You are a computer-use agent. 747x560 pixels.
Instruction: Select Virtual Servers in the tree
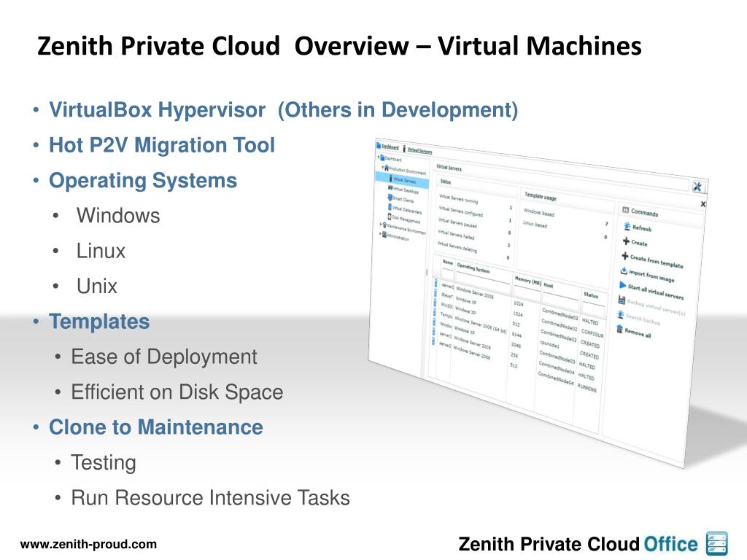[404, 181]
